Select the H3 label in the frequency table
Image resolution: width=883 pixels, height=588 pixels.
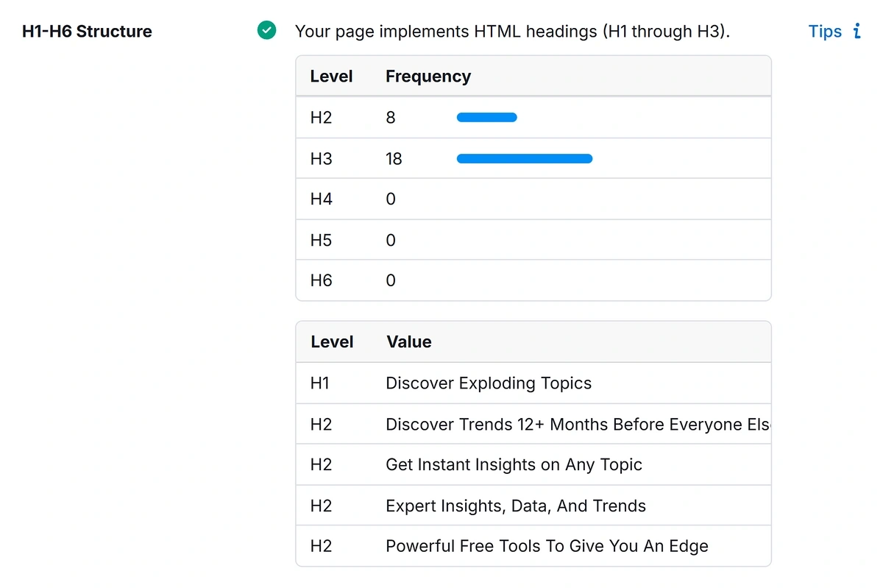point(321,159)
